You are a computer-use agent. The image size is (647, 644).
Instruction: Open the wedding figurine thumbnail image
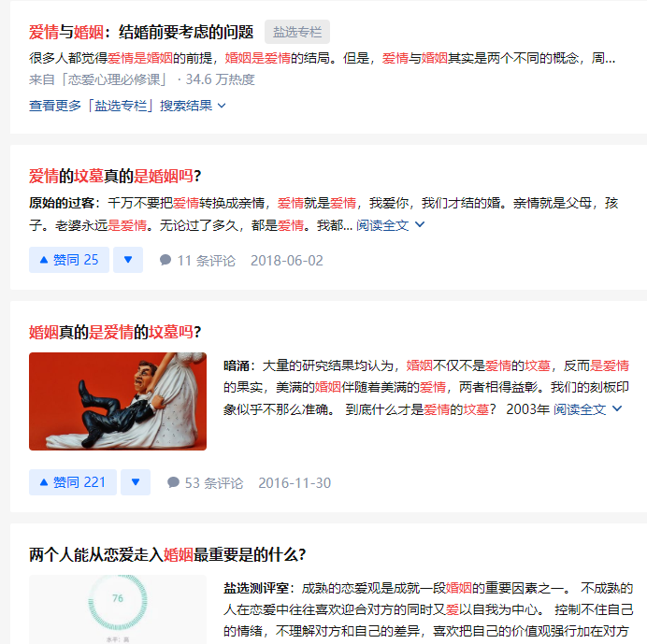(x=118, y=401)
